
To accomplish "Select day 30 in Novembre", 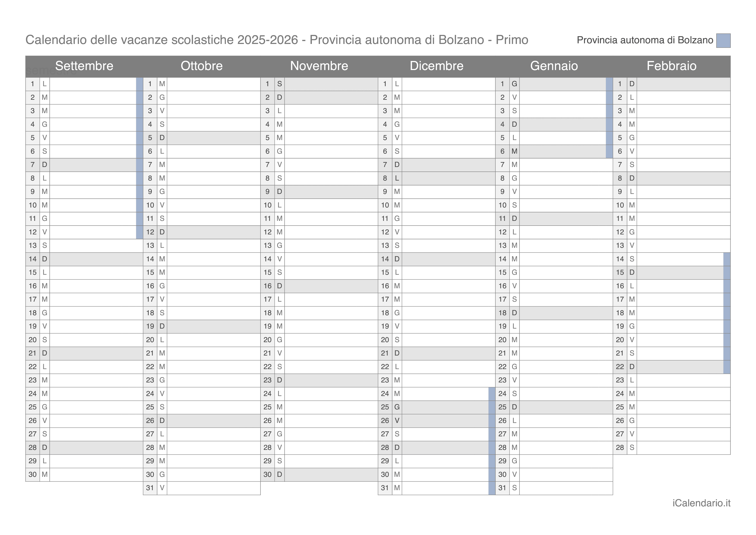I will click(x=268, y=475).
